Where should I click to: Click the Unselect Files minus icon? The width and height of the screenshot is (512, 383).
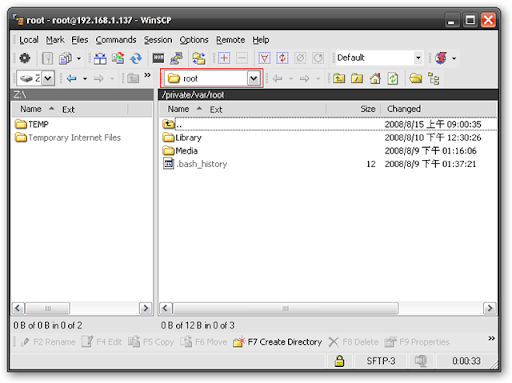tap(242, 58)
